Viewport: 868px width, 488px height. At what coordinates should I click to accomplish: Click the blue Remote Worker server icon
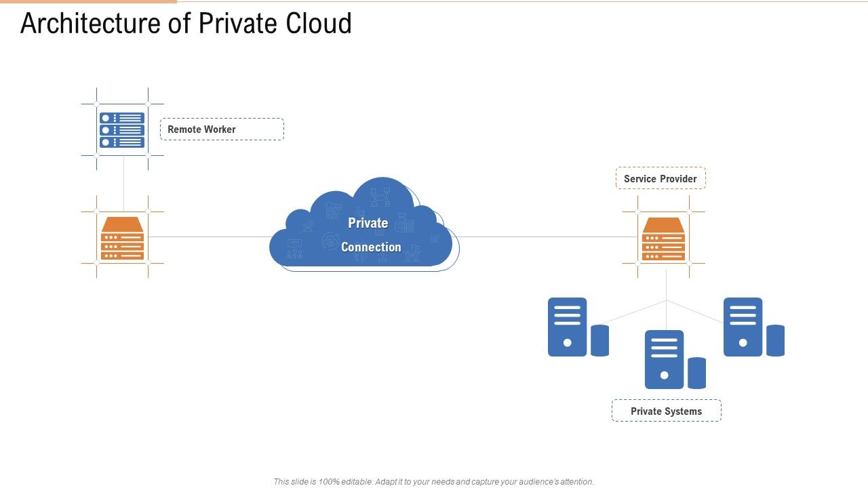(122, 129)
